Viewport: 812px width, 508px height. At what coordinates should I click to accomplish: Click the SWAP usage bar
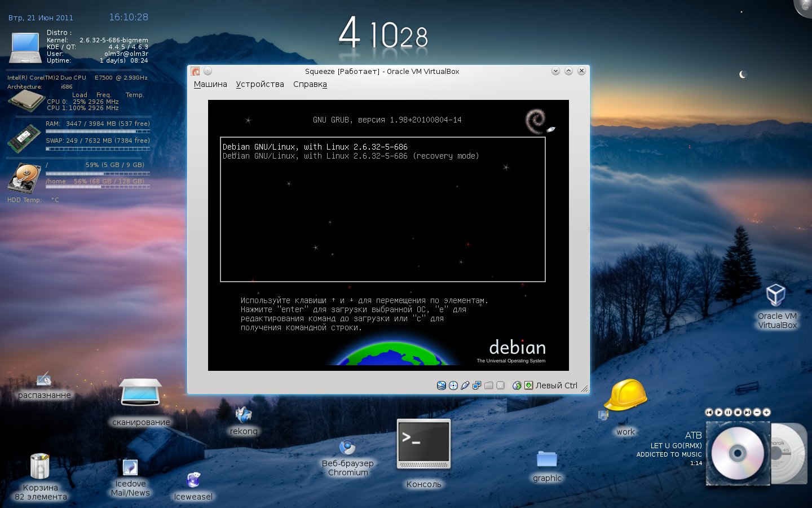coord(98,149)
